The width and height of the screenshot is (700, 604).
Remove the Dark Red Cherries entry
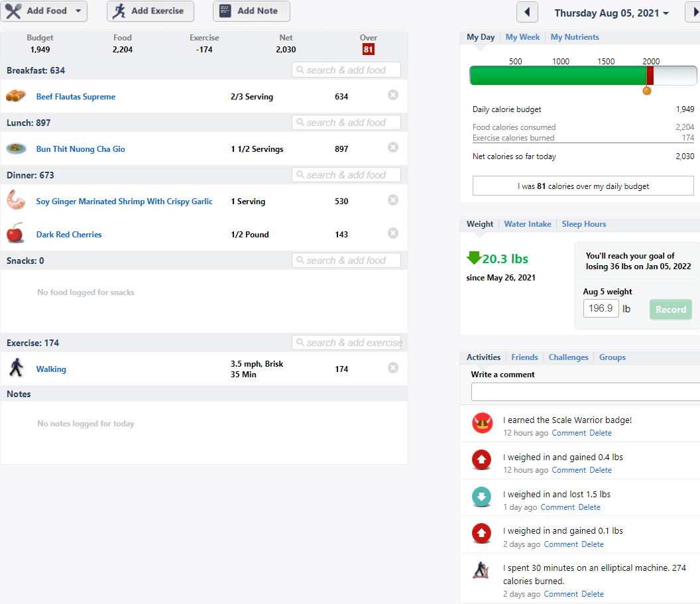[393, 233]
